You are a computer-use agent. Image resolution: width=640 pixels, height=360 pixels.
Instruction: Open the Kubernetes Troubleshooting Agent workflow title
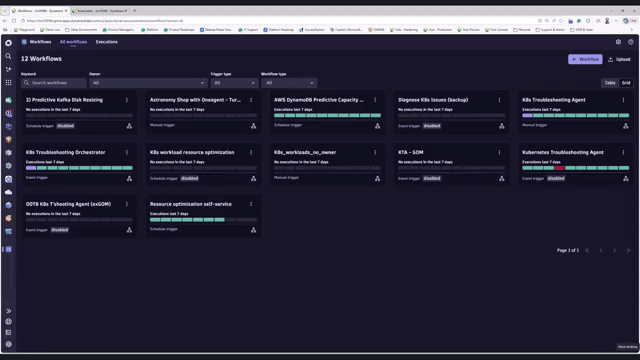(x=563, y=152)
